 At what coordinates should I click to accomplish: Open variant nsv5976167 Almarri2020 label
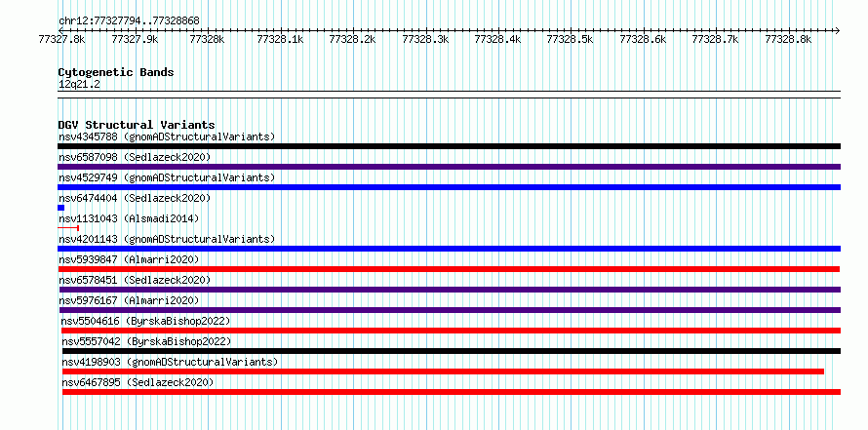pos(129,300)
